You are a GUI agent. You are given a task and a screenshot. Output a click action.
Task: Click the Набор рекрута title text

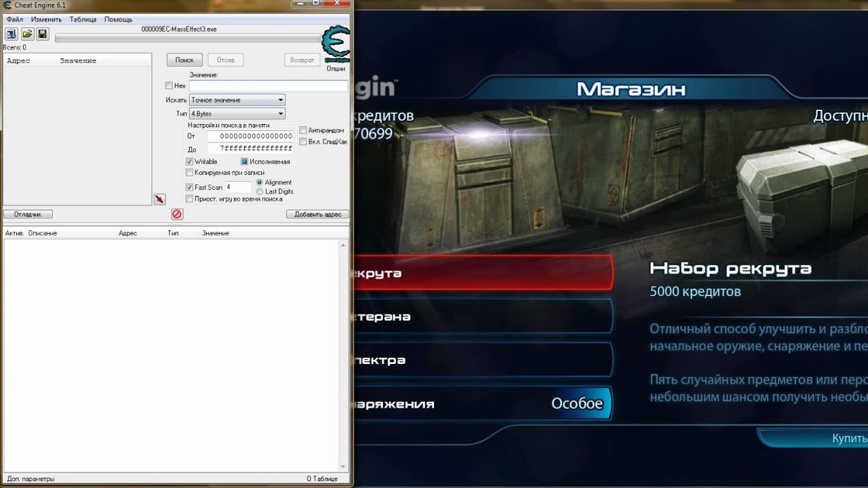[730, 268]
